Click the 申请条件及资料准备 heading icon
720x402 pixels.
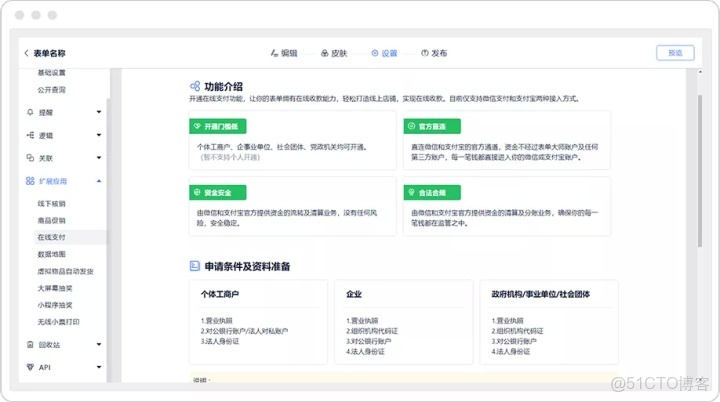195,266
